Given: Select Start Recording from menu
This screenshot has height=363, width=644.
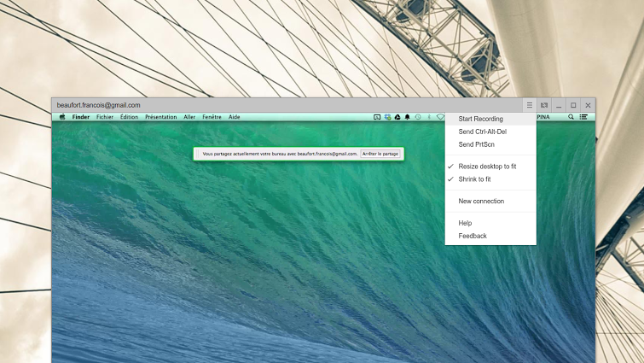Looking at the screenshot, I should point(480,119).
